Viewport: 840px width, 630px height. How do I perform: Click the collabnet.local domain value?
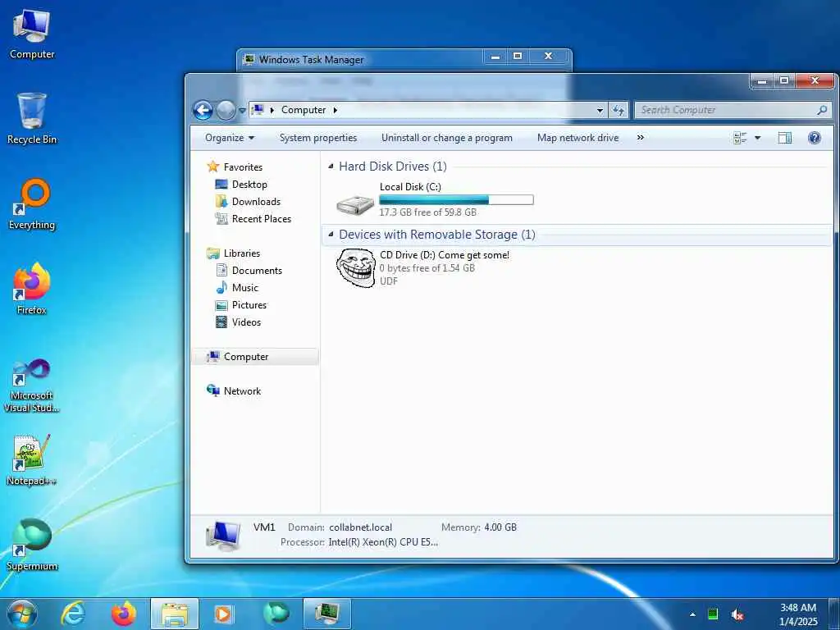click(x=361, y=527)
